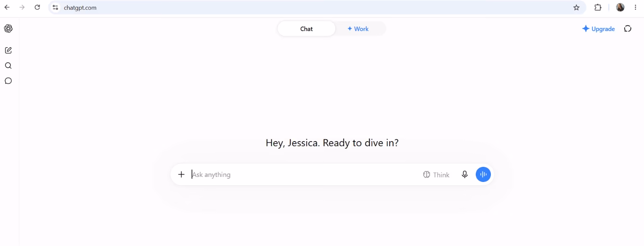This screenshot has width=644, height=246.
Task: Open the browser extensions puzzle icon
Action: [x=598, y=7]
